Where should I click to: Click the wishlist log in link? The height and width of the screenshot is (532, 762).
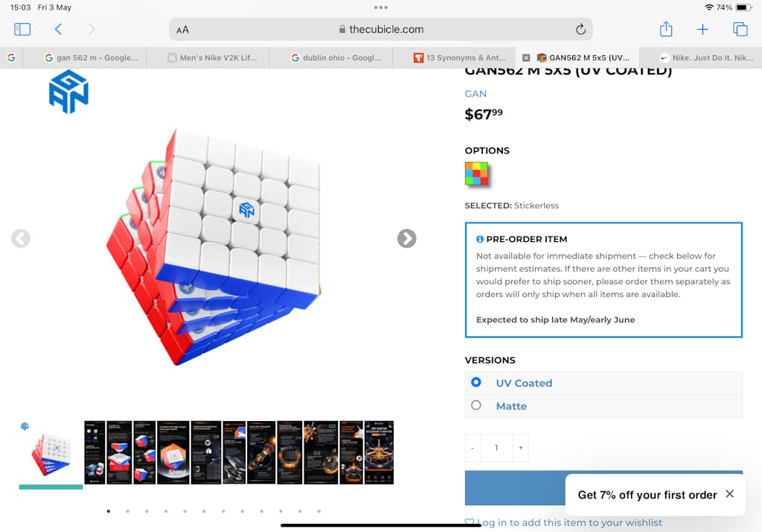point(569,523)
